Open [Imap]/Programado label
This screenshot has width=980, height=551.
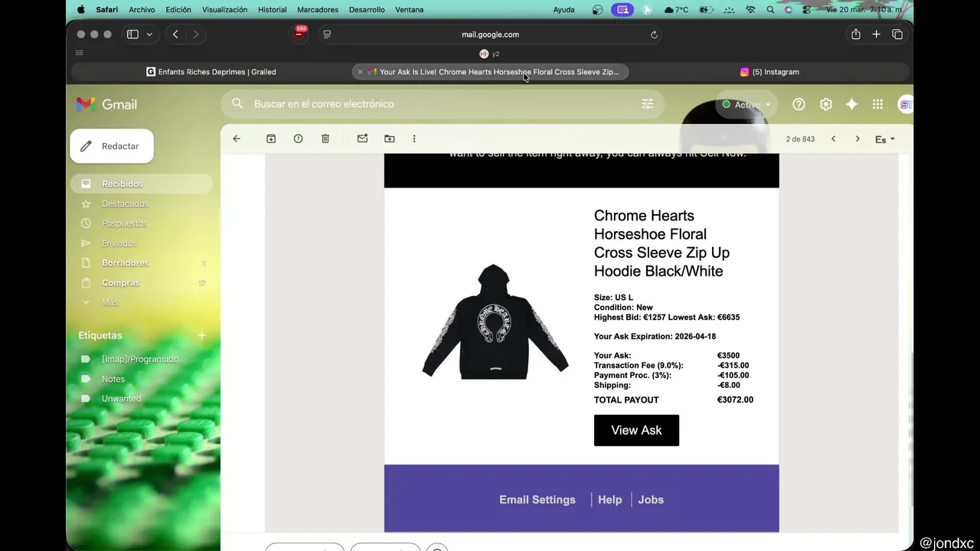pos(141,359)
